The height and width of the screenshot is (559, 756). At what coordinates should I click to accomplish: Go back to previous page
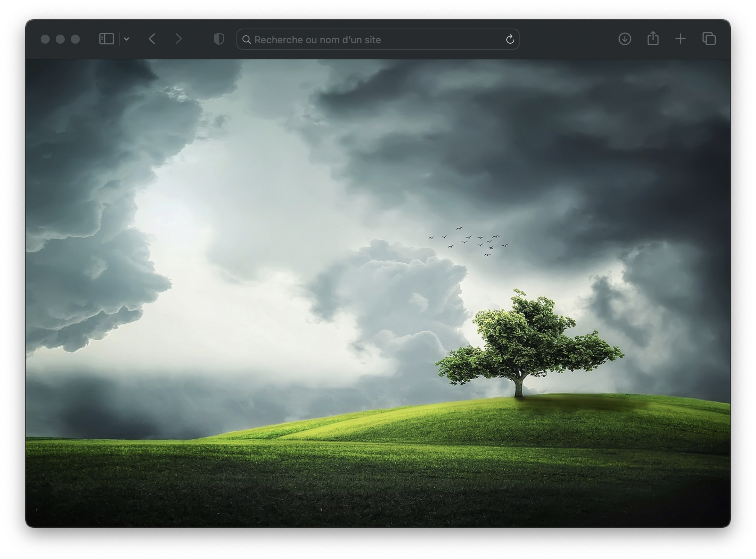tap(152, 39)
